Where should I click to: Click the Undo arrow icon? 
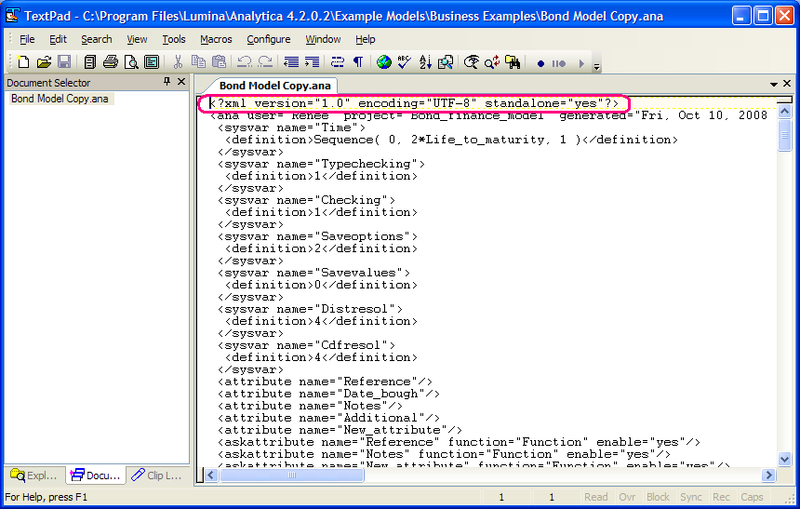click(244, 62)
